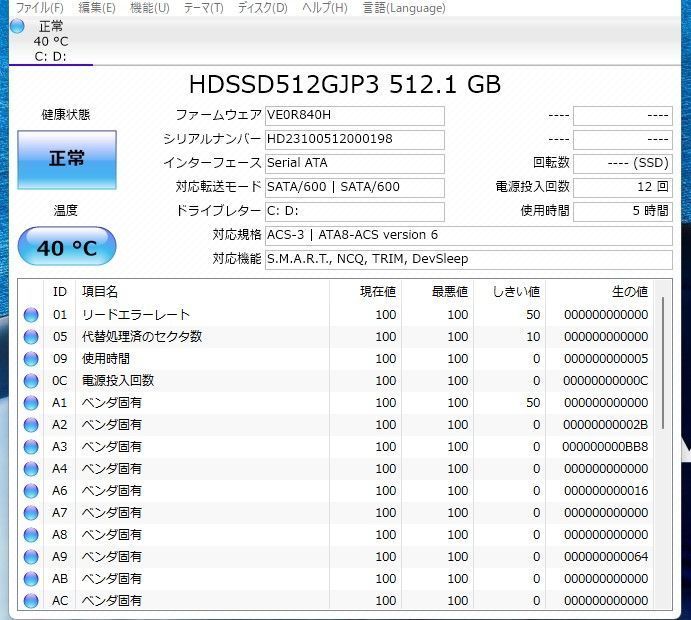This screenshot has height=620, width=691.
Task: Click status orb for row A3
Action: [x=31, y=447]
